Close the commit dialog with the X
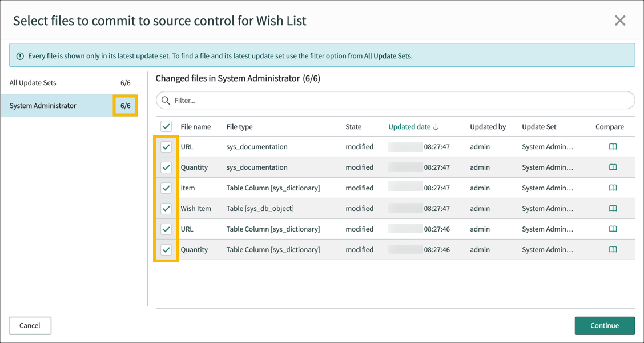The image size is (644, 343). point(620,20)
